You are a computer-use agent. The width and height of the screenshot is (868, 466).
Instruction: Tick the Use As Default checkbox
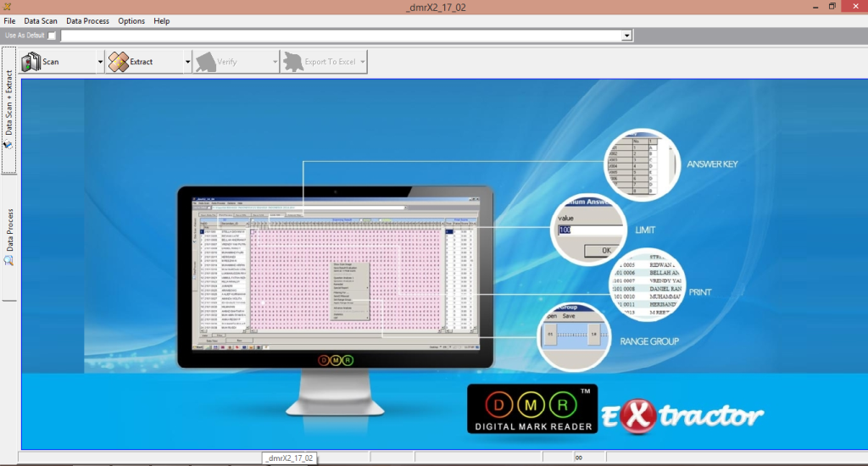click(x=52, y=36)
